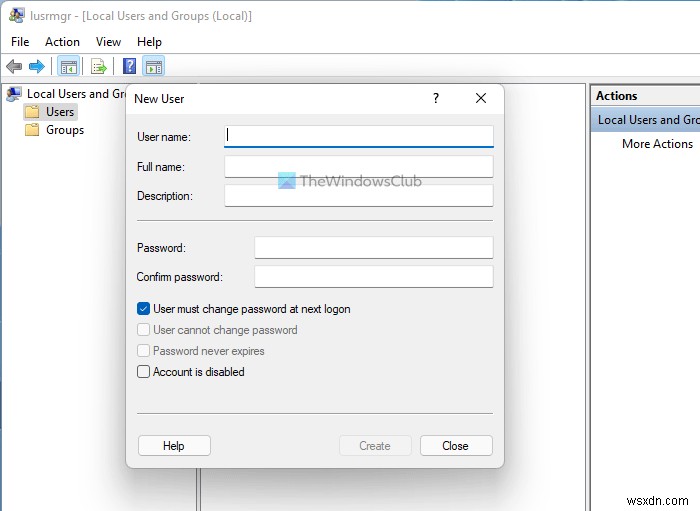
Task: Open the blue Help toolbar icon
Action: click(x=129, y=66)
